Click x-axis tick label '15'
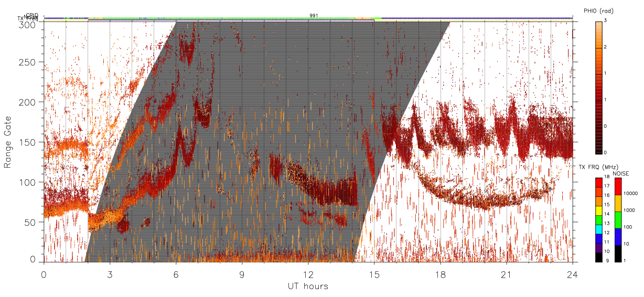 coord(374,274)
